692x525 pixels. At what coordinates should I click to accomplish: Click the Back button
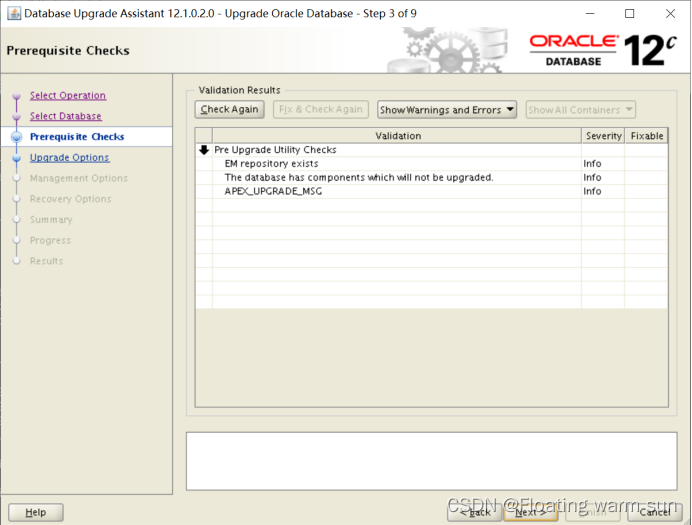475,512
